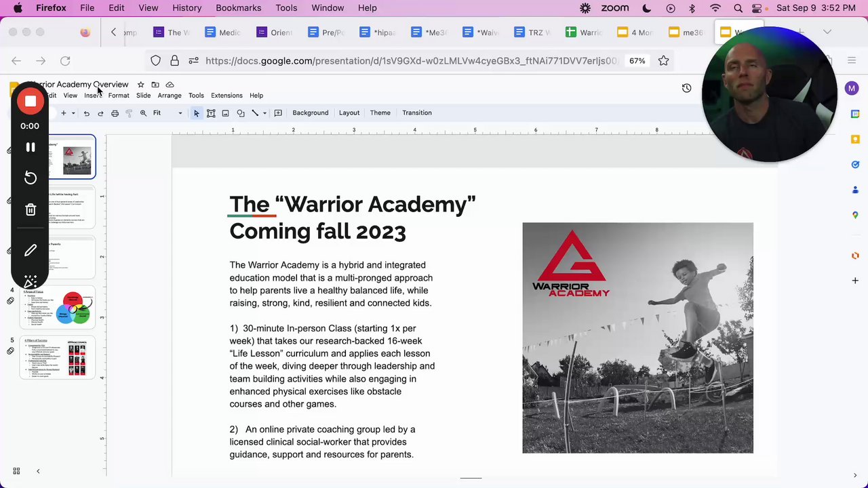Click the zoom magnifier tool
This screenshot has height=488, width=868.
pos(143,113)
